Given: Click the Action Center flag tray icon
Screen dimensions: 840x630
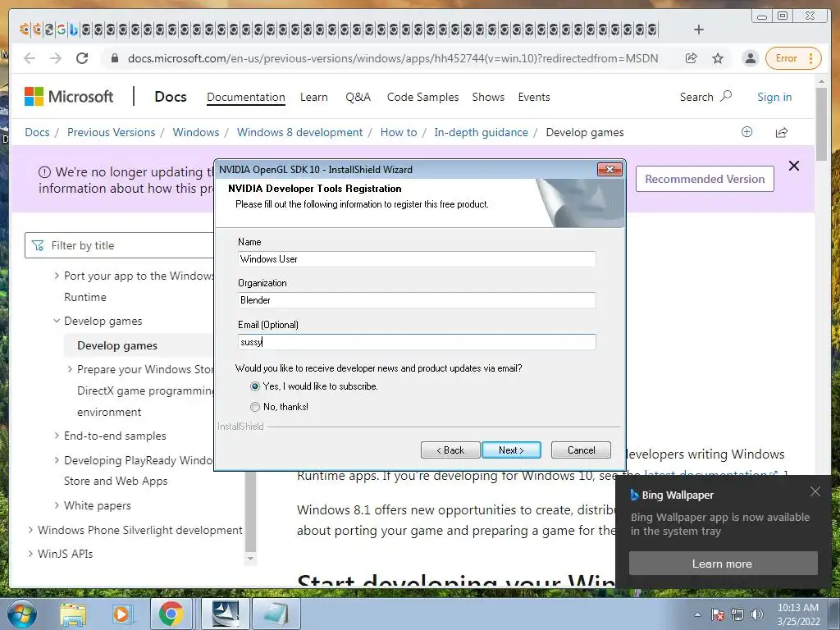Looking at the screenshot, I should (x=718, y=614).
